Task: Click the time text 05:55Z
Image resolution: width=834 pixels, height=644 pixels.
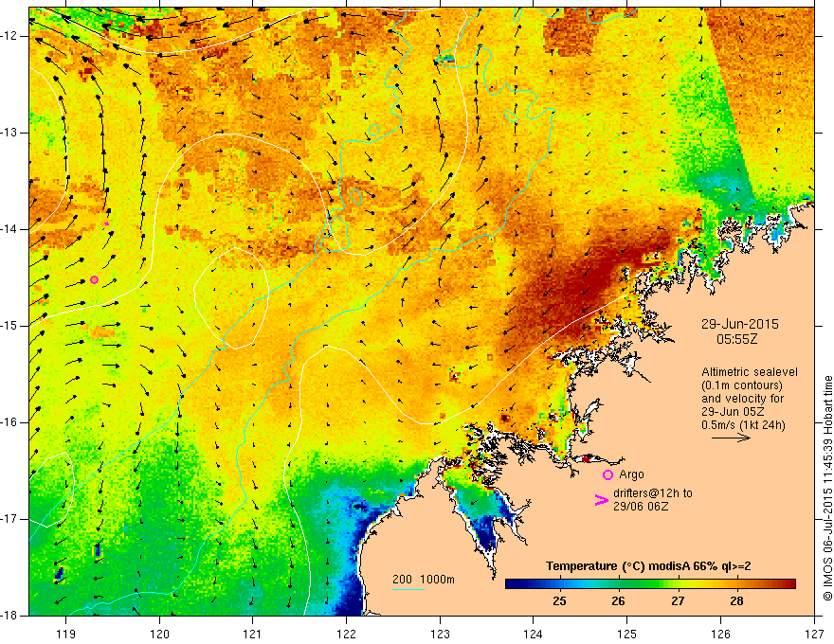Action: [x=736, y=339]
